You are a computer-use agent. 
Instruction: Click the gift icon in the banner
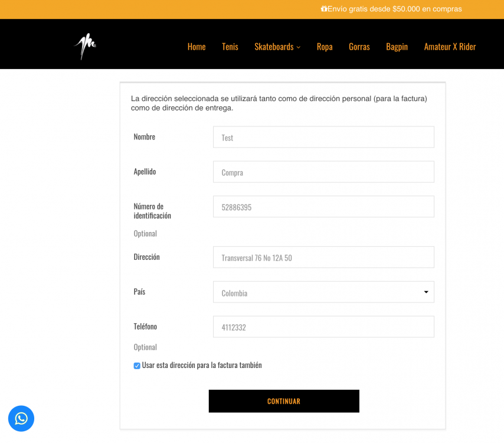[x=323, y=9]
